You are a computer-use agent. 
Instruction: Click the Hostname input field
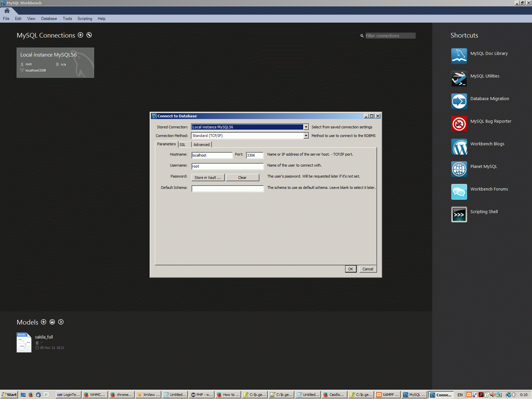click(x=212, y=155)
